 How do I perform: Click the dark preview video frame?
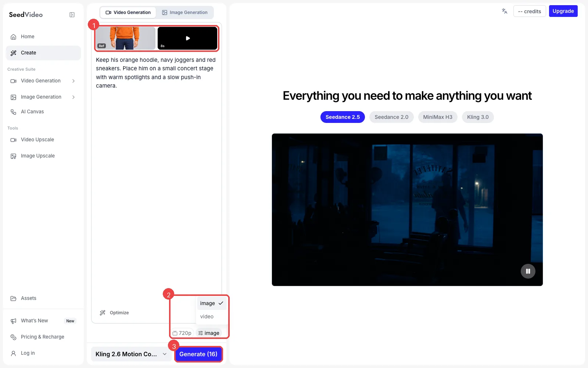point(407,210)
